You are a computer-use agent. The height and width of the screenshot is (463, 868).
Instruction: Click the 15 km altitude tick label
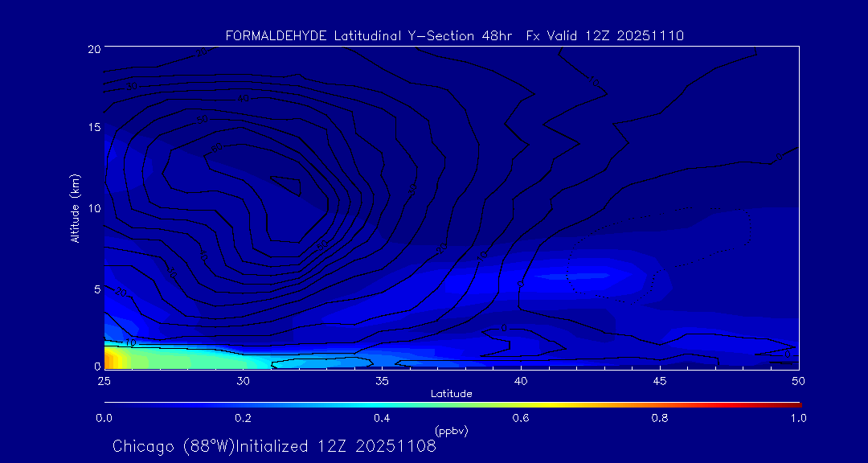(92, 128)
